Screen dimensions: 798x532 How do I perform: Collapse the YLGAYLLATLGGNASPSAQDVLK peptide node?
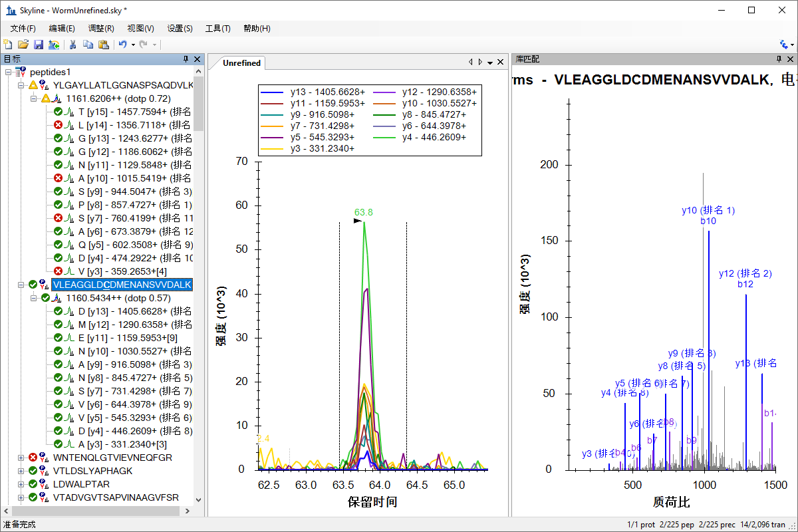(21, 85)
